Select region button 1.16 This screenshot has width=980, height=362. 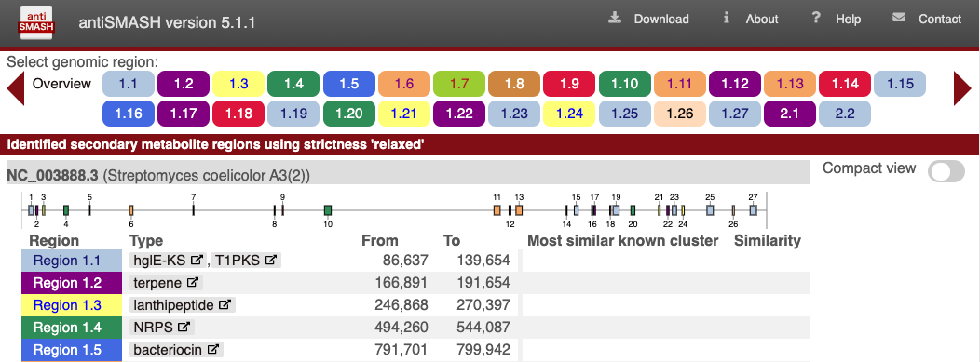click(129, 114)
